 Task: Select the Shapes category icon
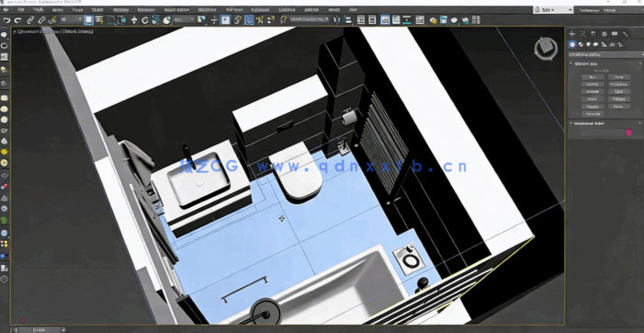(581, 44)
